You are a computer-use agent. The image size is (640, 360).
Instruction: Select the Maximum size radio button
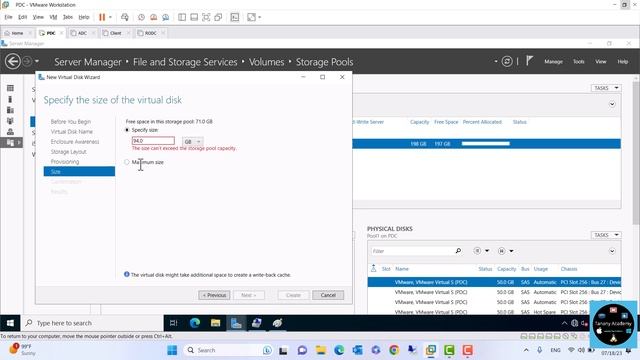127,162
